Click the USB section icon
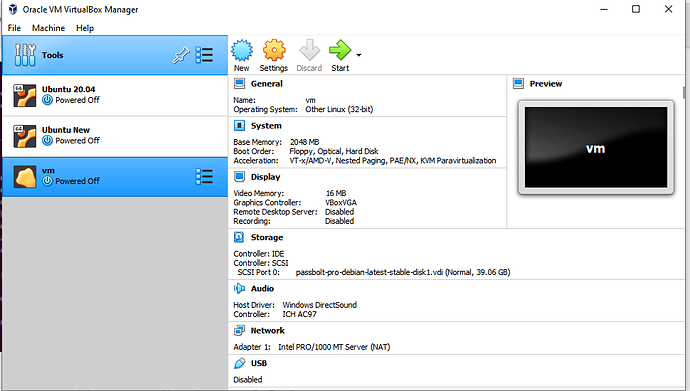The height and width of the screenshot is (391, 690). click(239, 363)
